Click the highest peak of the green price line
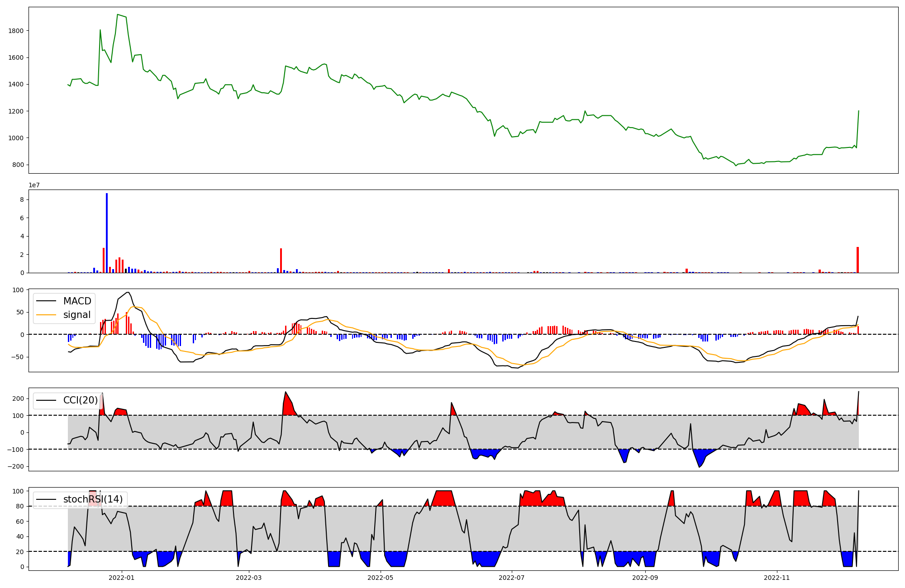Image resolution: width=905 pixels, height=588 pixels. [118, 15]
